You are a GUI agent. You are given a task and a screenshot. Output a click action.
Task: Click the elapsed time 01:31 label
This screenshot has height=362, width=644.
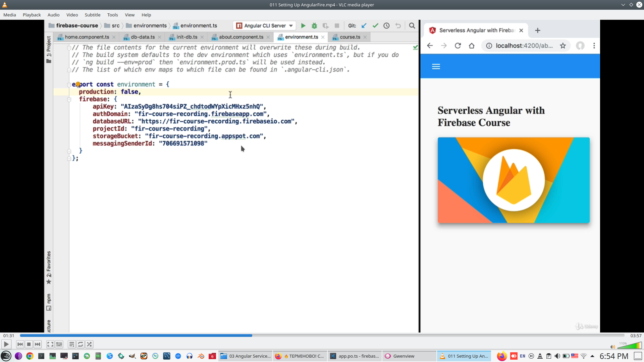pyautogui.click(x=9, y=336)
